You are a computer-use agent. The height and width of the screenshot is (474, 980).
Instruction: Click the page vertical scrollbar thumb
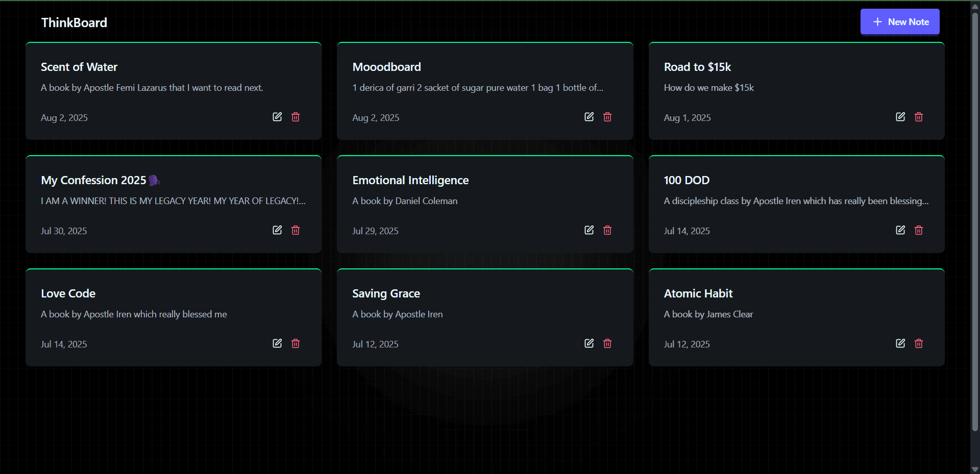click(975, 221)
